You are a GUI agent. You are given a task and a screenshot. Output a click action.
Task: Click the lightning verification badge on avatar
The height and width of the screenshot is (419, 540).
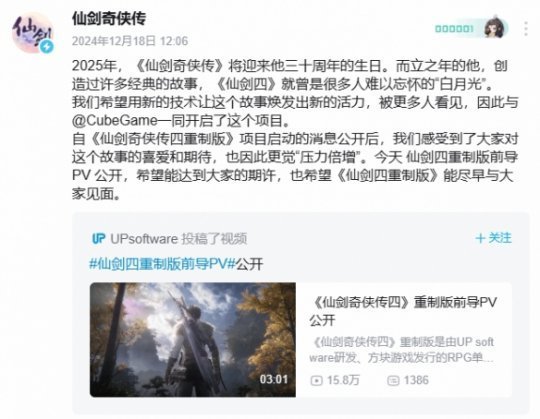tap(46, 47)
